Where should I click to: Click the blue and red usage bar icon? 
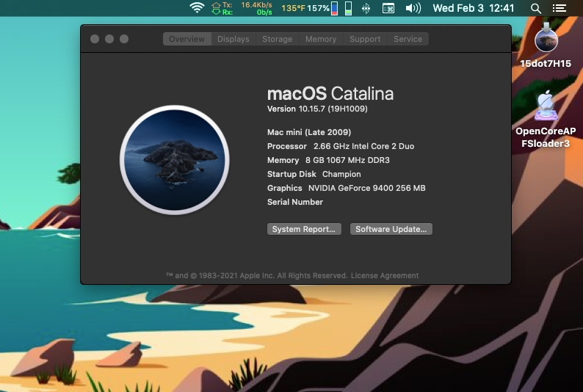[334, 8]
